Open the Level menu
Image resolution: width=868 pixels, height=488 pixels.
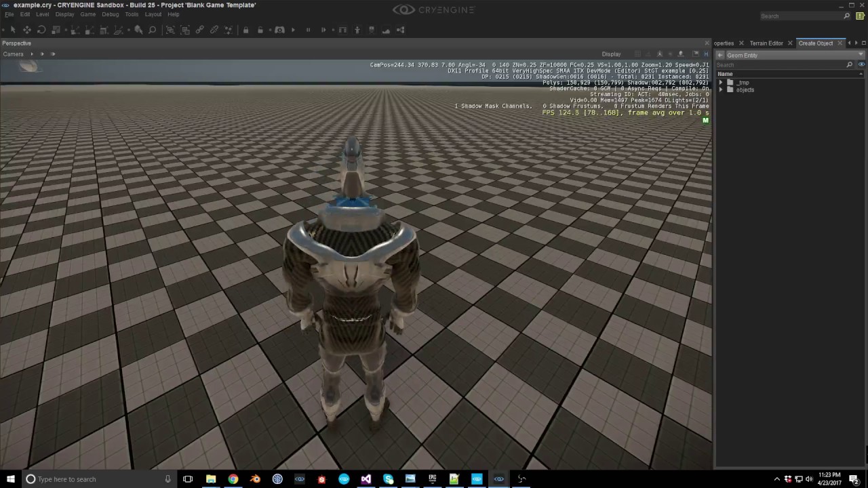(x=42, y=14)
